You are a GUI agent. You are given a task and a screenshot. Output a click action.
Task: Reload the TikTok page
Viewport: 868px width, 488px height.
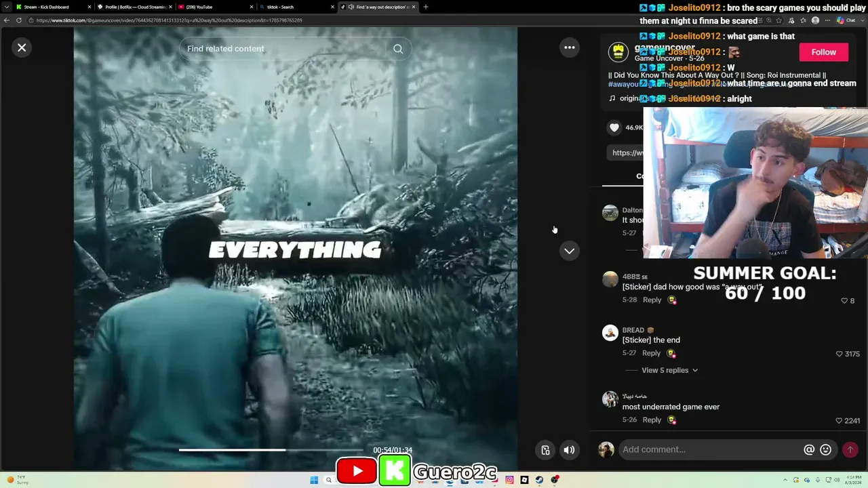point(19,20)
